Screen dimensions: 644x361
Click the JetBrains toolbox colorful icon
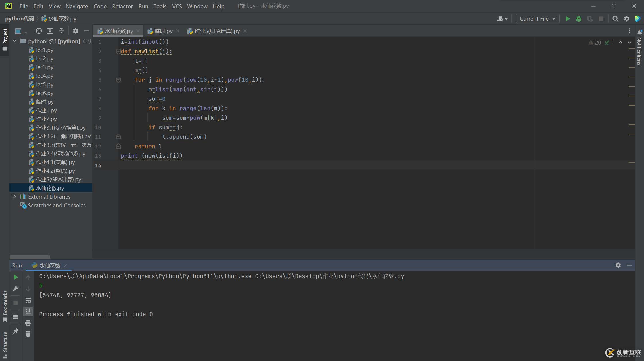[x=638, y=19]
